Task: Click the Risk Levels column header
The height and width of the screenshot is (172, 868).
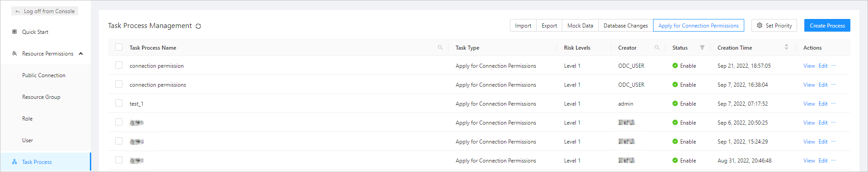Action: tap(577, 48)
